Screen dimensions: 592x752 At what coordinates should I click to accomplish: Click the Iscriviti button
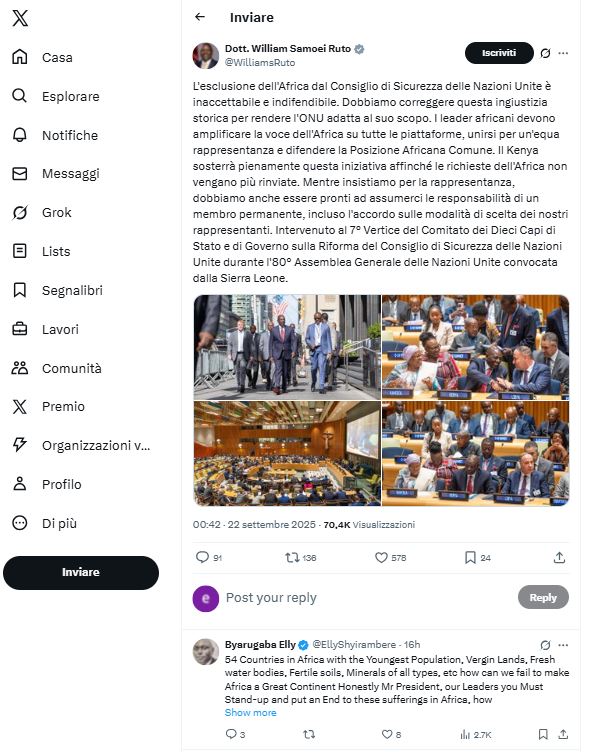499,53
